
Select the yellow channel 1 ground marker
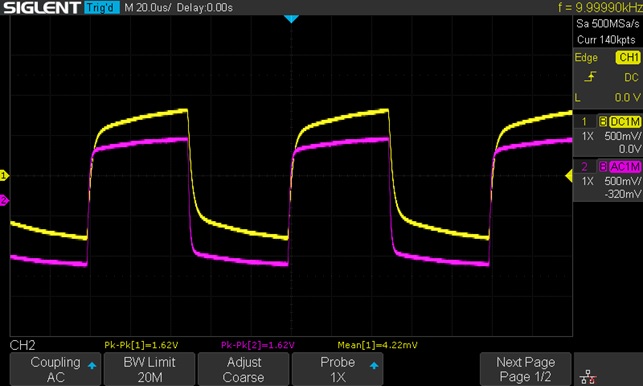click(4, 176)
